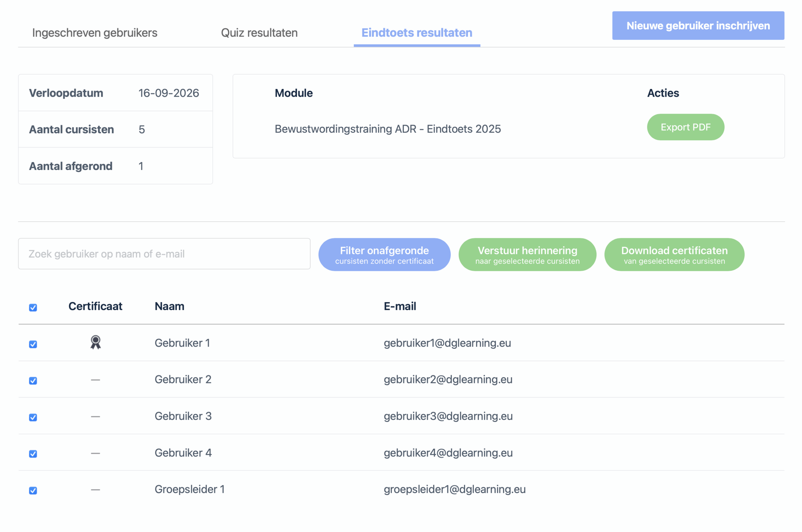Viewport: 802px width, 532px height.
Task: Click the Certificaat column header
Action: 95,306
